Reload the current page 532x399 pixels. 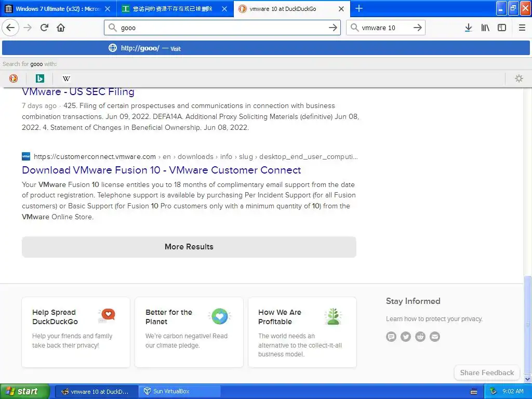pyautogui.click(x=44, y=28)
